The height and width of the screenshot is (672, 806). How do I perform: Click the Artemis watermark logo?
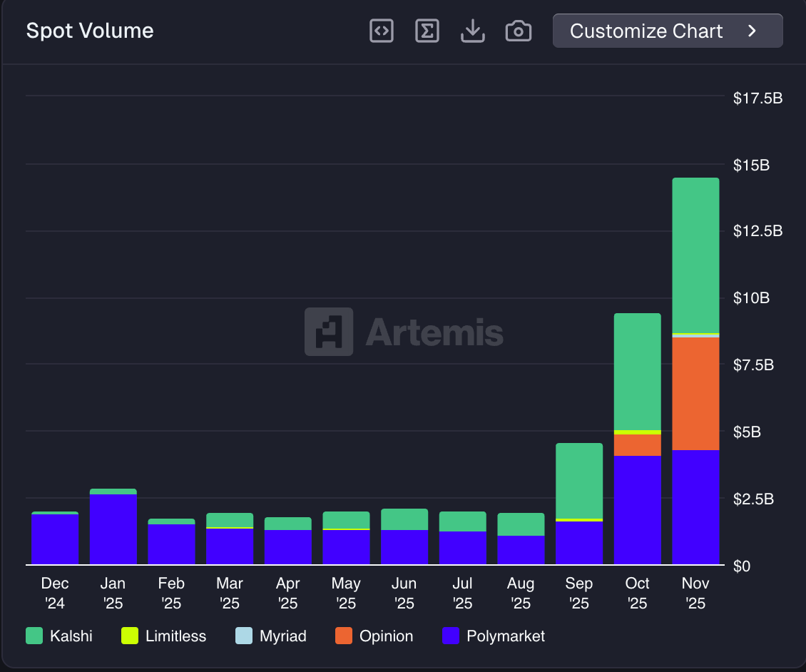coord(329,332)
